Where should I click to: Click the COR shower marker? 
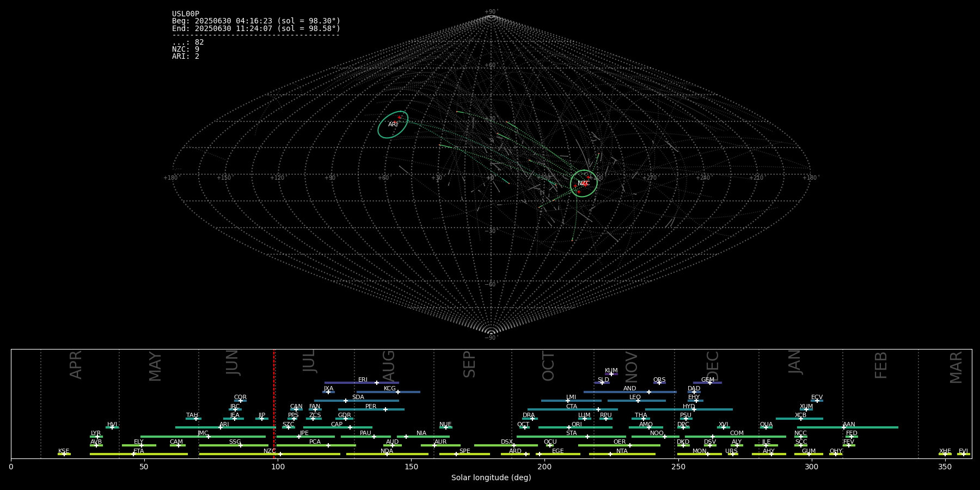tap(240, 401)
